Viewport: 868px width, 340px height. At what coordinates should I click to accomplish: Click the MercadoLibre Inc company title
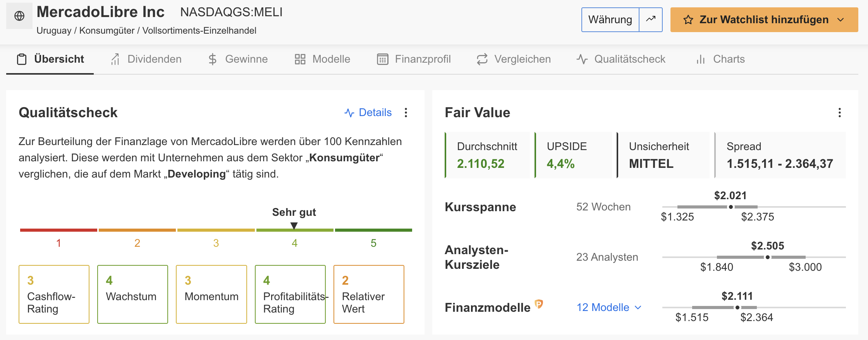click(x=101, y=12)
